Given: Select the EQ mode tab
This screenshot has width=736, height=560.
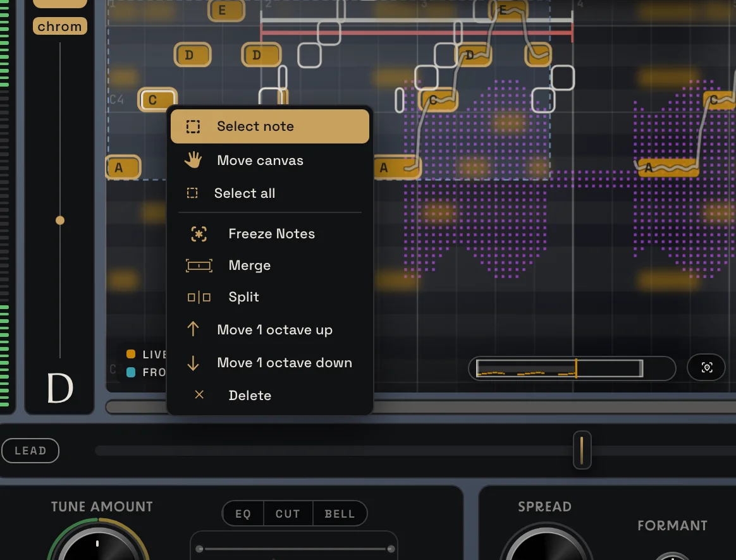Looking at the screenshot, I should (x=243, y=514).
